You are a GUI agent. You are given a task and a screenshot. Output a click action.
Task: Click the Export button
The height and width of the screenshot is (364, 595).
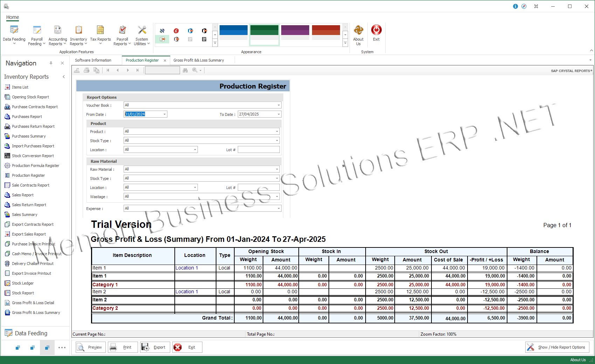(155, 347)
